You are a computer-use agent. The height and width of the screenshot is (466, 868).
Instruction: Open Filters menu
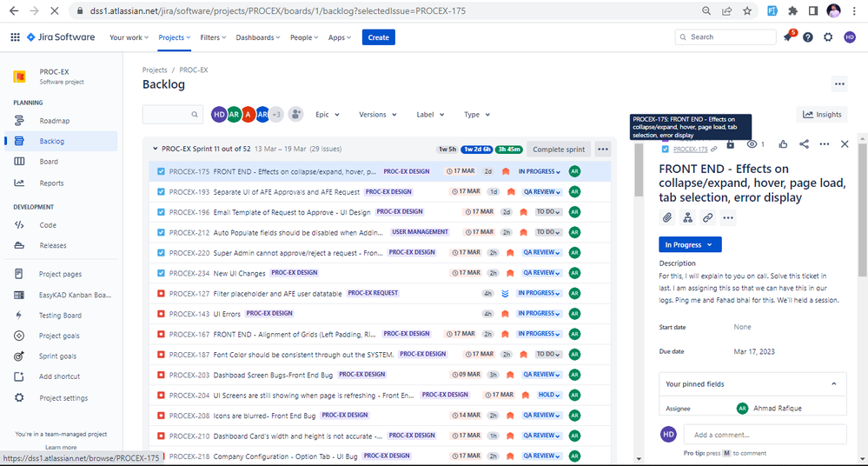(x=213, y=37)
